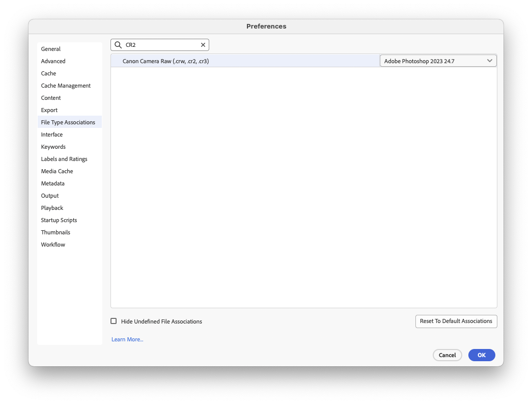Click the magnifying glass search icon
This screenshot has width=532, height=404.
[117, 44]
